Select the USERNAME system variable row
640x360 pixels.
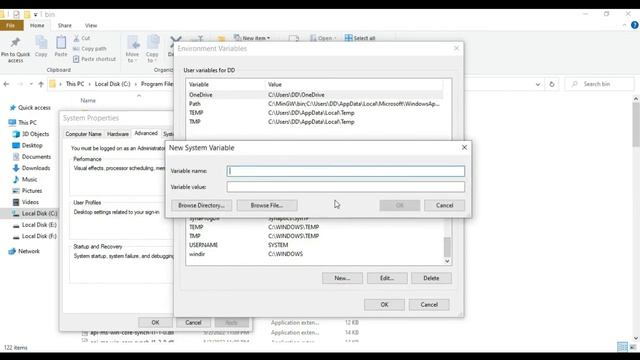click(x=315, y=245)
